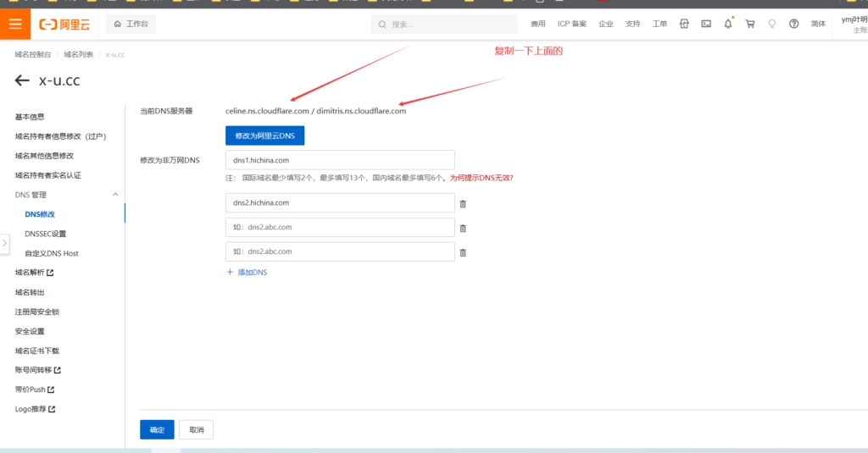Click the dns2.hichina.com input field

tap(340, 202)
